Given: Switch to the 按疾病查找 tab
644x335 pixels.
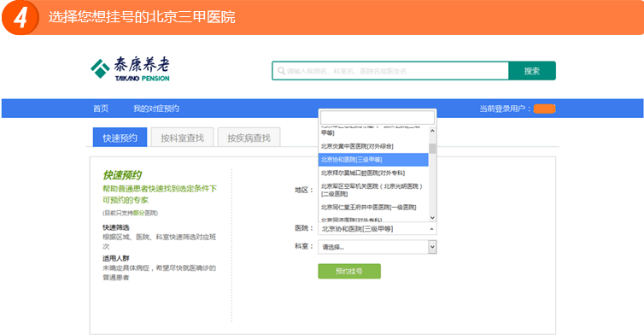Looking at the screenshot, I should point(249,138).
